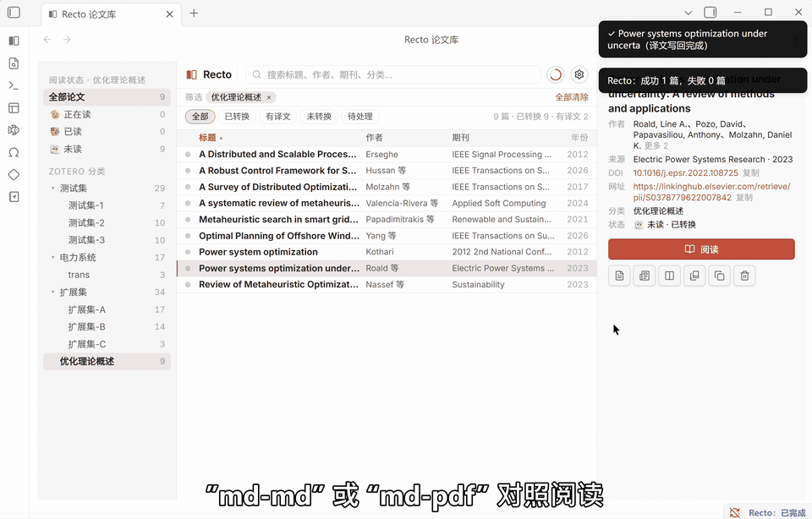The height and width of the screenshot is (519, 812).
Task: Focus the 搜索标题、作者 search field
Action: pos(393,74)
